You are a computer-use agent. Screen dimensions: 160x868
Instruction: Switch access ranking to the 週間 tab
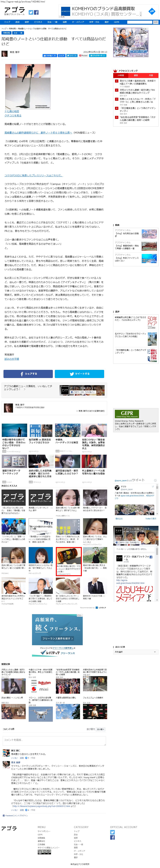tap(136, 75)
